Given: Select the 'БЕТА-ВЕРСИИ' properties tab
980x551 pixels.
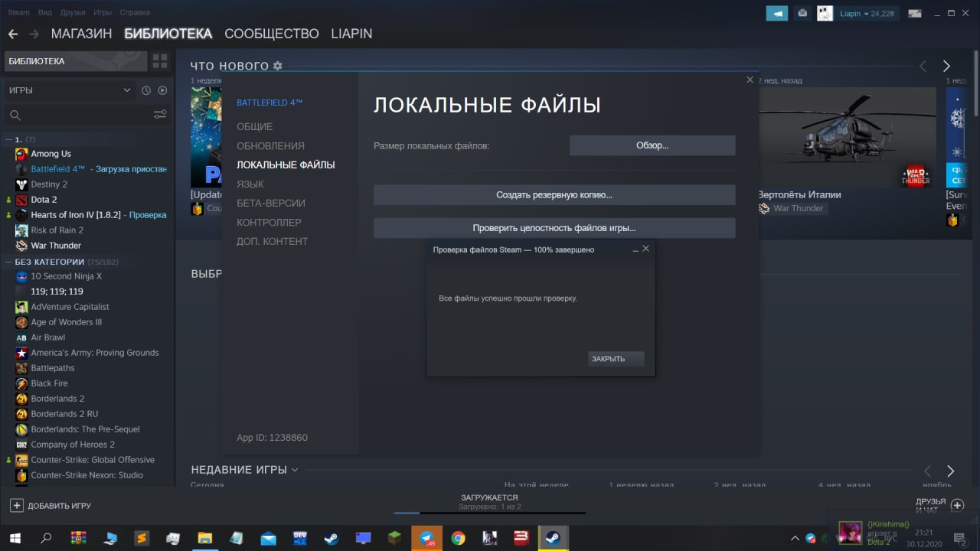Looking at the screenshot, I should click(271, 203).
